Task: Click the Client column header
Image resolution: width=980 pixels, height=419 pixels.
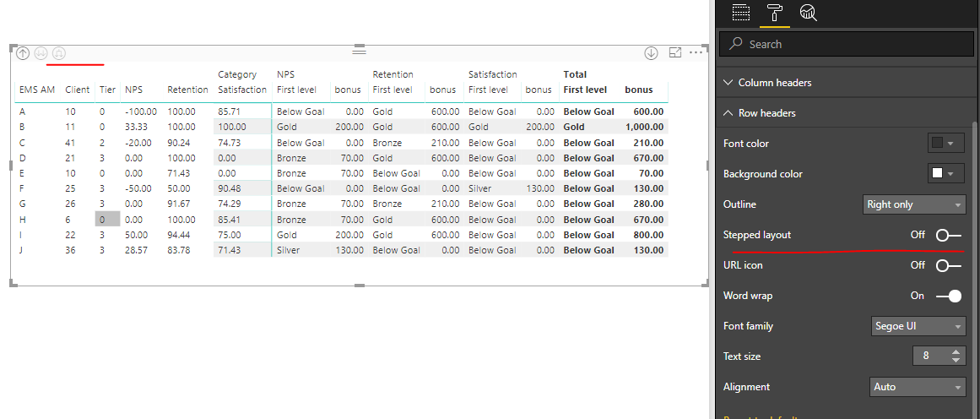Action: point(77,90)
